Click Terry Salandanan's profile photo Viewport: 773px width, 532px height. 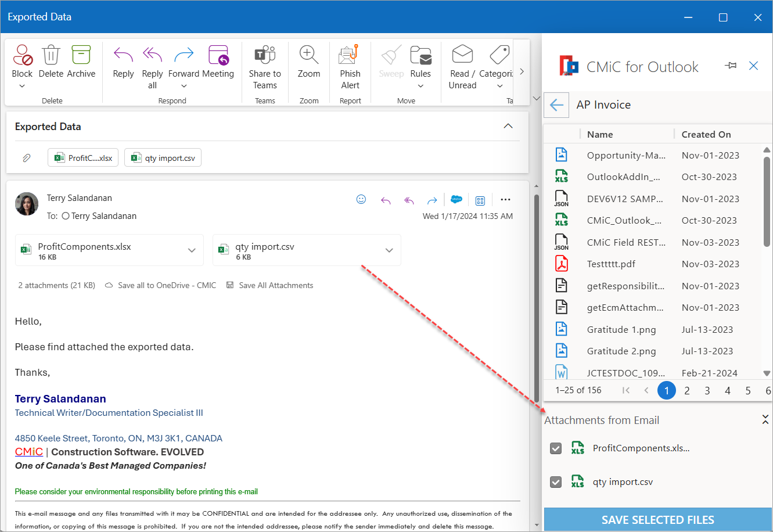click(x=27, y=204)
